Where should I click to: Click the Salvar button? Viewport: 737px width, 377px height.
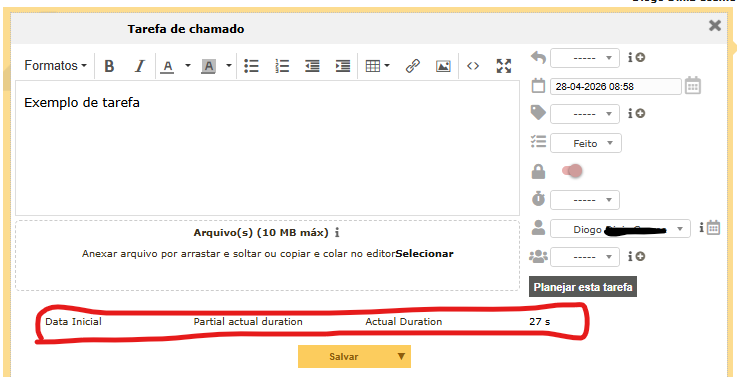point(344,357)
